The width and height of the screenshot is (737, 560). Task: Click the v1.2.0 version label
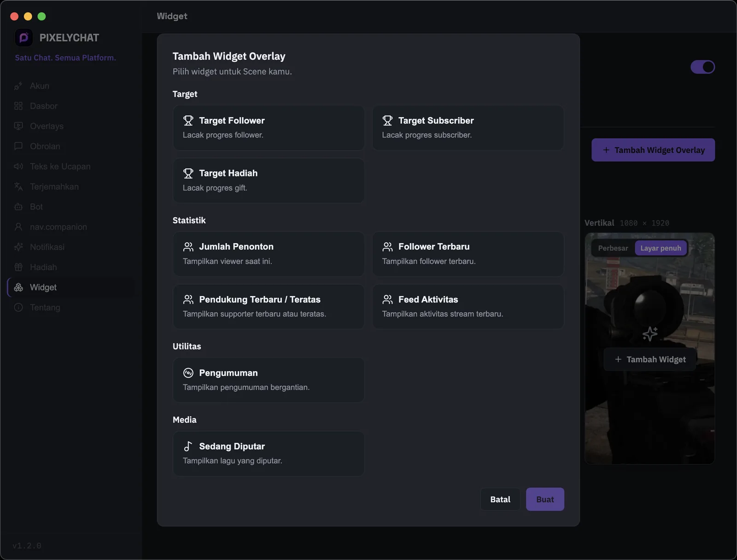pyautogui.click(x=27, y=546)
